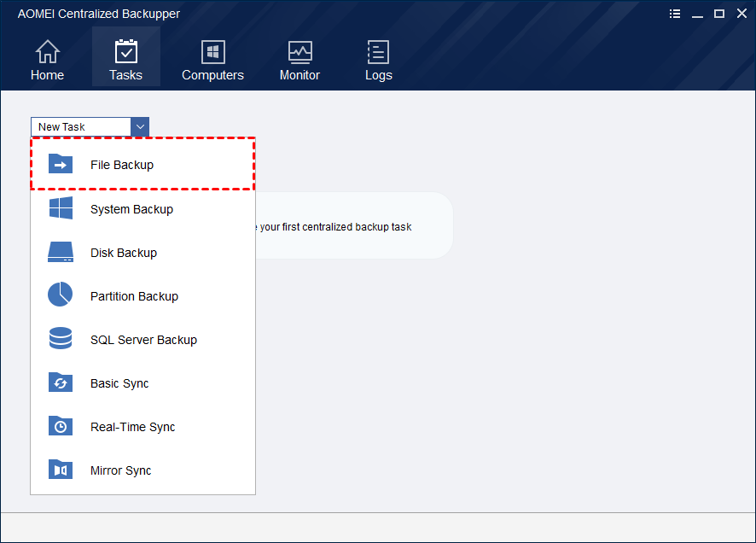Screen dimensions: 756x543
Task: Click the SQL Server Backup database icon
Action: pyautogui.click(x=61, y=338)
